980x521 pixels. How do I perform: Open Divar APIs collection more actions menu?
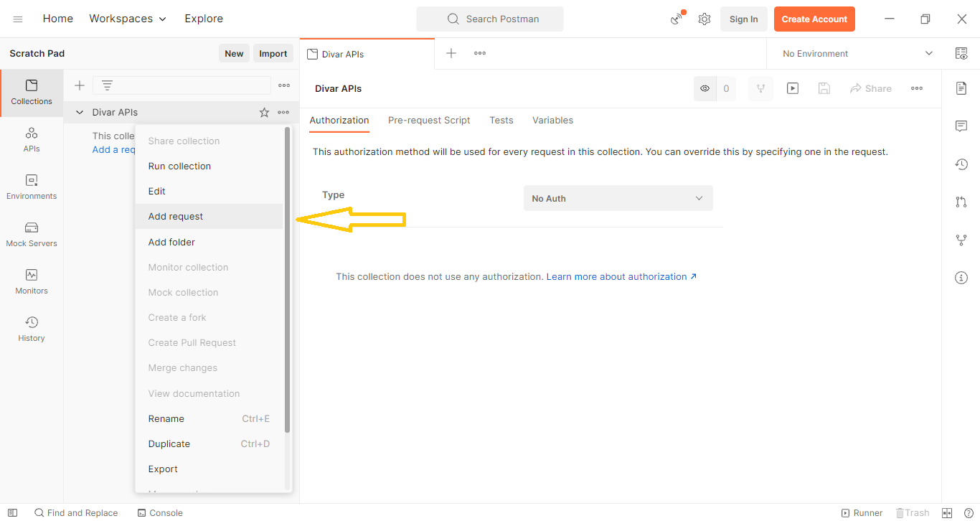283,112
